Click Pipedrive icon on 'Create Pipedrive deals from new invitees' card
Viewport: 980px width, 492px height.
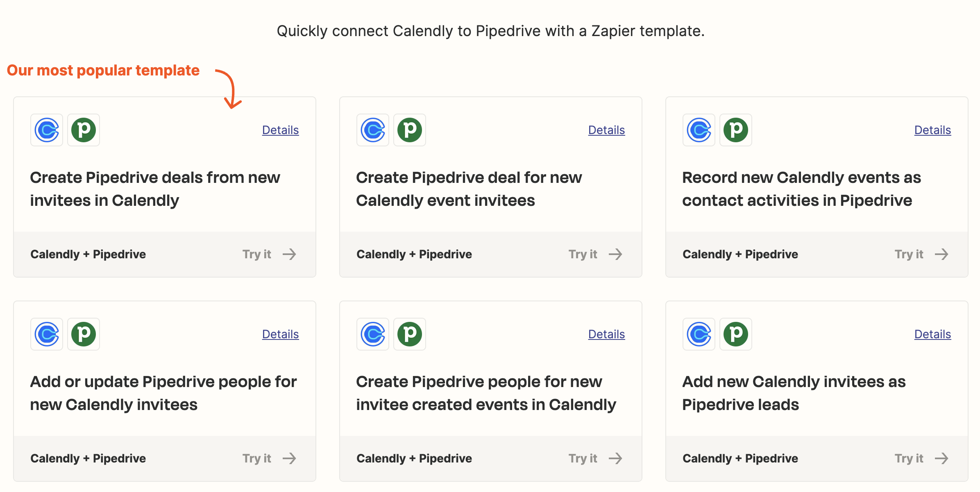(x=84, y=130)
